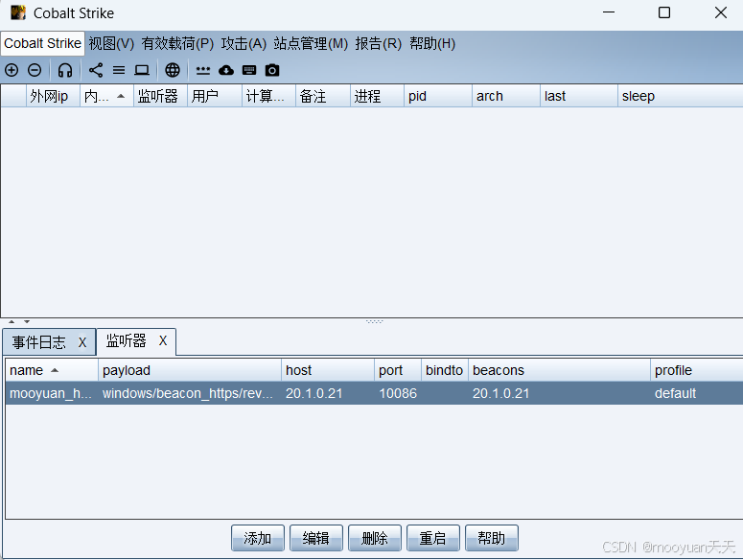Image resolution: width=743 pixels, height=560 pixels.
Task: Close the 监听器 tab
Action: point(163,340)
